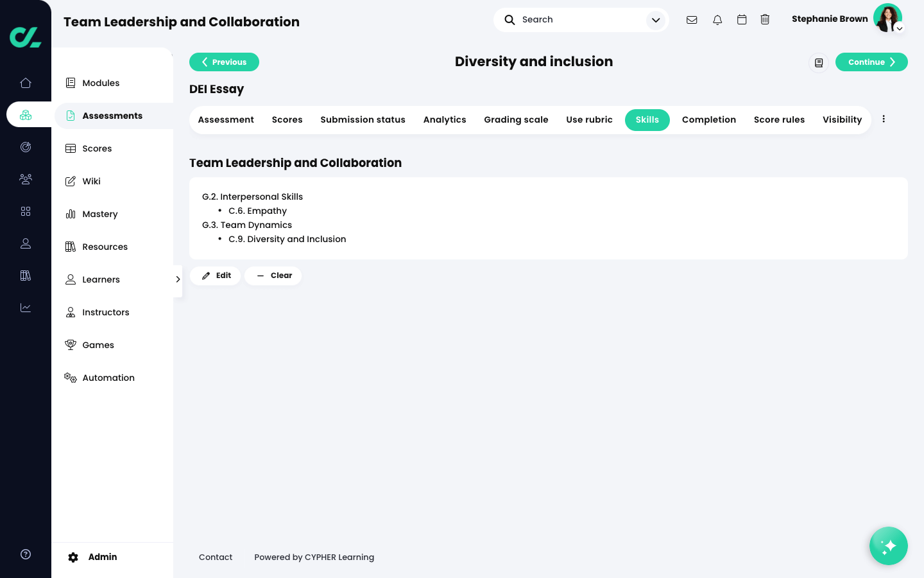
Task: Check notifications via the bell icon
Action: pos(717,19)
